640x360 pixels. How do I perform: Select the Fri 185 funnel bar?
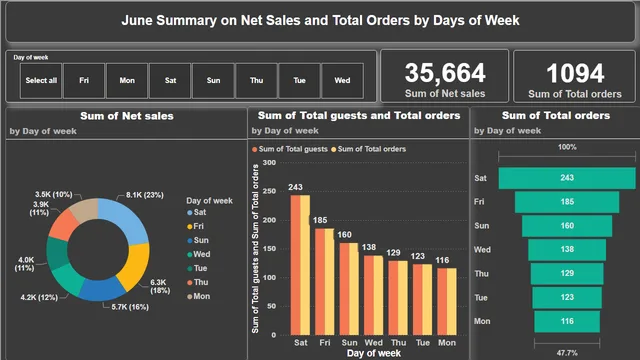pyautogui.click(x=567, y=202)
